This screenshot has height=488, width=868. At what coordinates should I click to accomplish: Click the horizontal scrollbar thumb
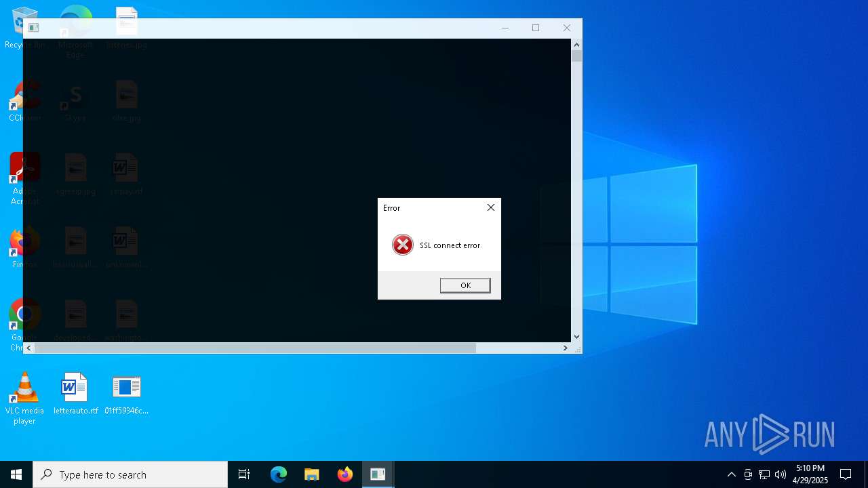[255, 348]
